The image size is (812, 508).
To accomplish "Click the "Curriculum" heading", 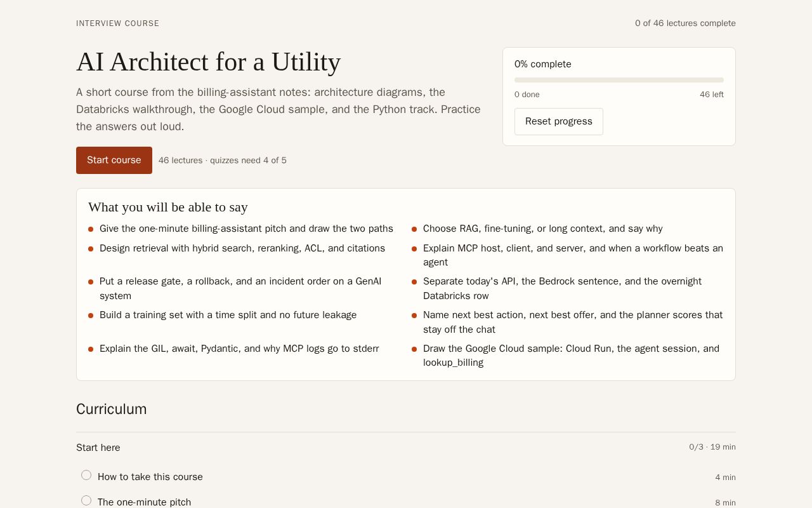I will (112, 409).
